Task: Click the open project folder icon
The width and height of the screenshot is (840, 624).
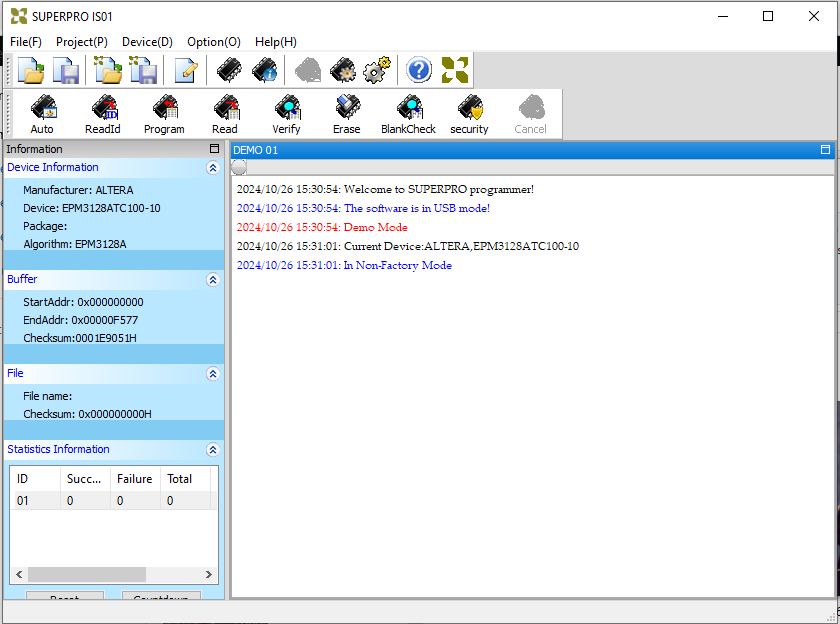Action: [x=109, y=70]
